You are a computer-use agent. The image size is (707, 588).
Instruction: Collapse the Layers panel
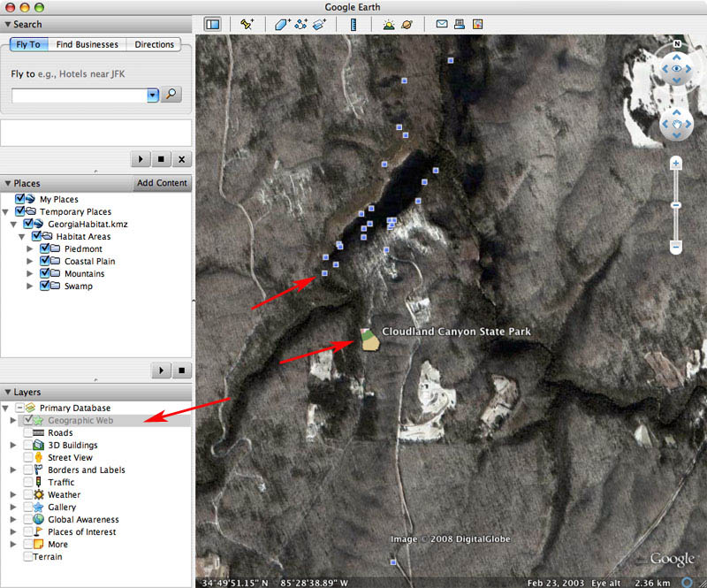(8, 392)
